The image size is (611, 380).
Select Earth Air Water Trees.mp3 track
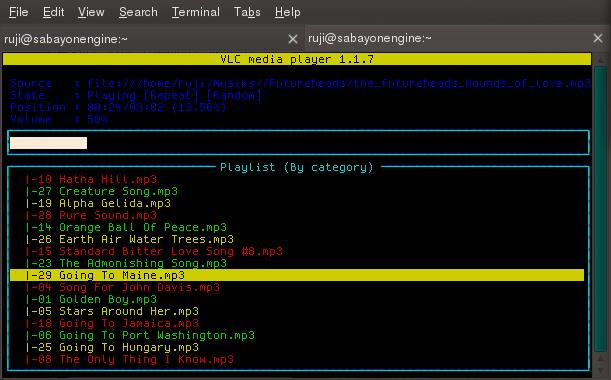click(x=130, y=239)
